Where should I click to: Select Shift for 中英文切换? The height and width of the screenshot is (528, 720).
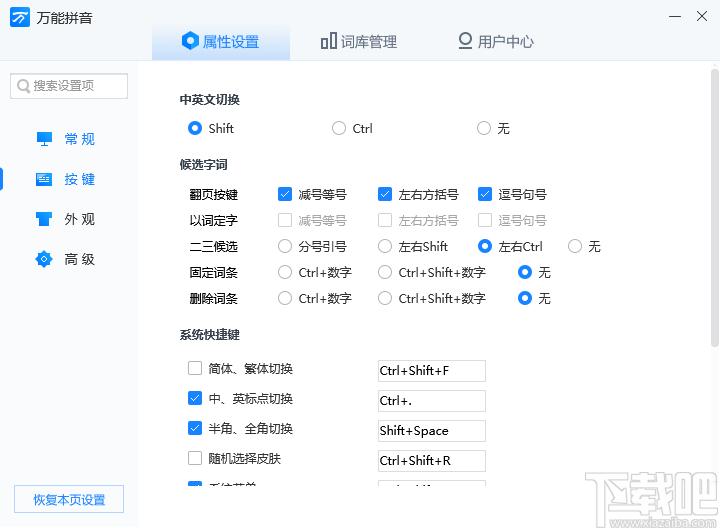click(195, 128)
